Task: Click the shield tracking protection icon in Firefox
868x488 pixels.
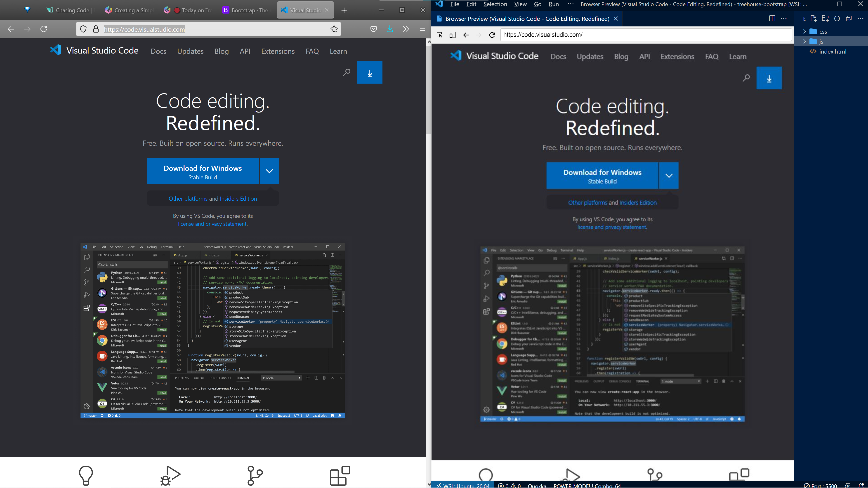Action: (x=83, y=29)
